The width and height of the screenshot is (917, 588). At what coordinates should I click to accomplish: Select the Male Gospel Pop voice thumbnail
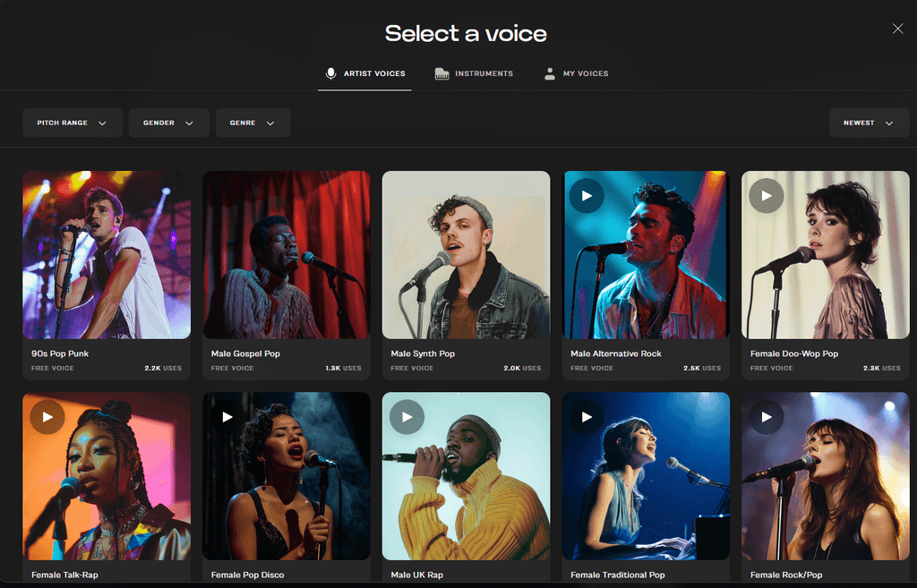tap(286, 255)
